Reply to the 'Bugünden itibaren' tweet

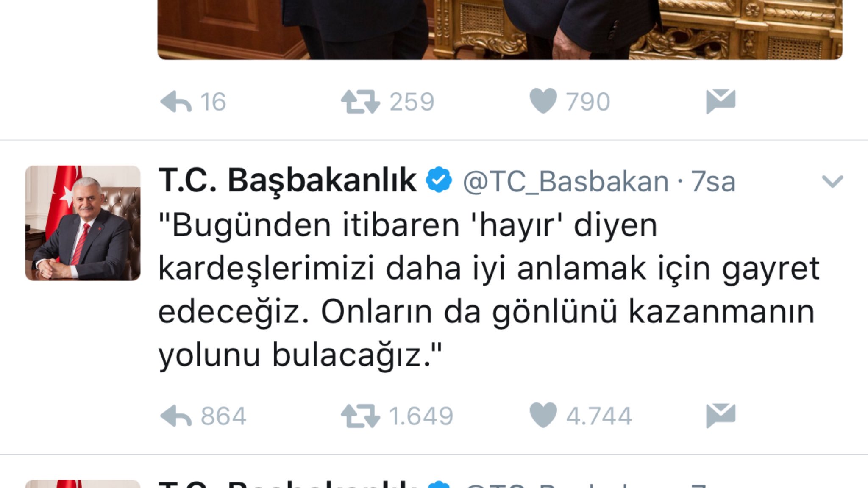click(x=176, y=416)
